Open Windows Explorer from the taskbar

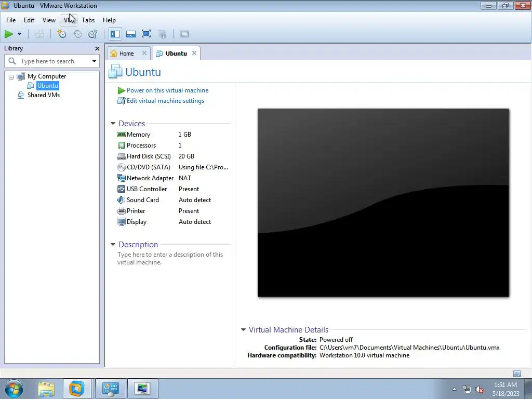click(x=46, y=389)
